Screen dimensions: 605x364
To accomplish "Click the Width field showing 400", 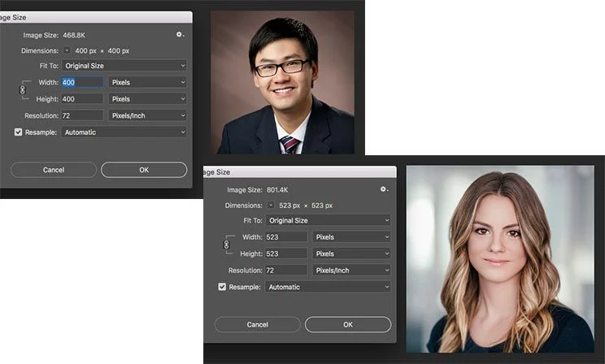I will point(82,82).
